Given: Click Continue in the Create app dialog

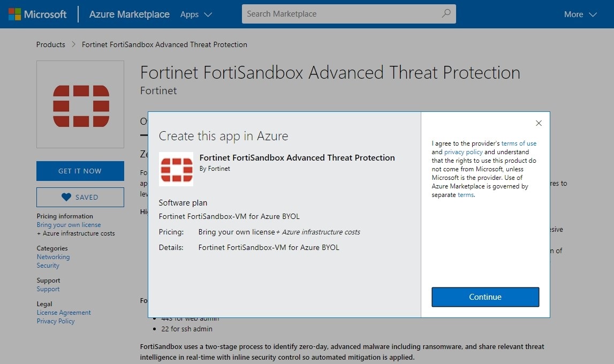Looking at the screenshot, I should pos(484,297).
